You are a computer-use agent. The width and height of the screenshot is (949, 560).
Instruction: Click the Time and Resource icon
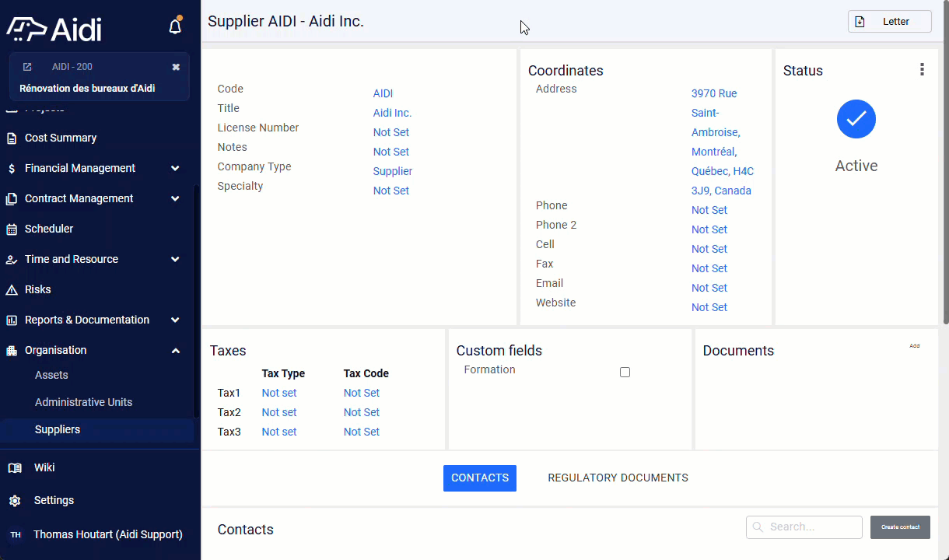(x=12, y=260)
